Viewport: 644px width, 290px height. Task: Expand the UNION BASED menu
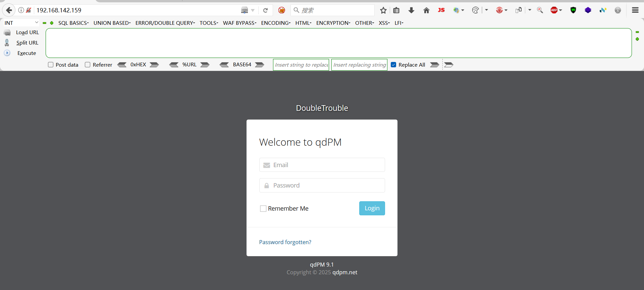pos(112,23)
